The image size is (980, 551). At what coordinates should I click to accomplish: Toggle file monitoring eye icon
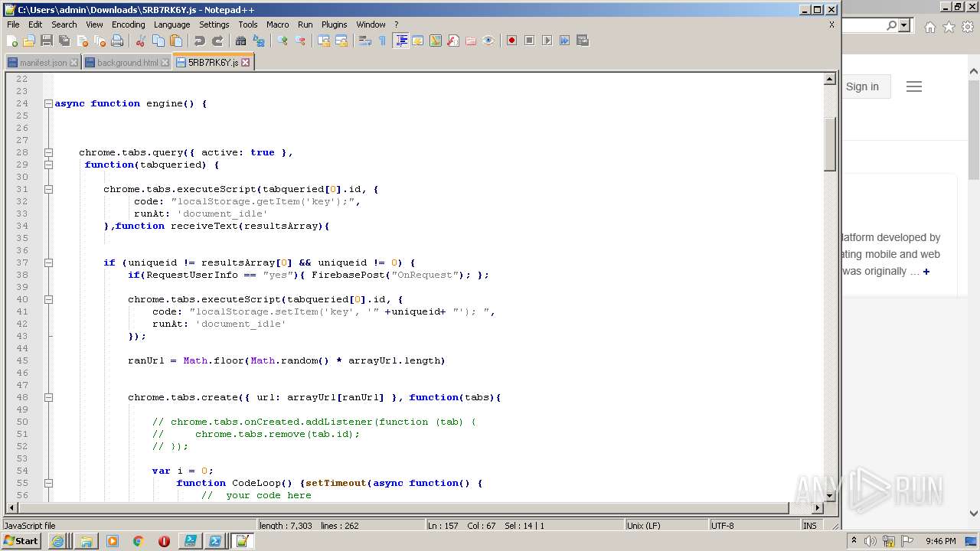coord(488,41)
